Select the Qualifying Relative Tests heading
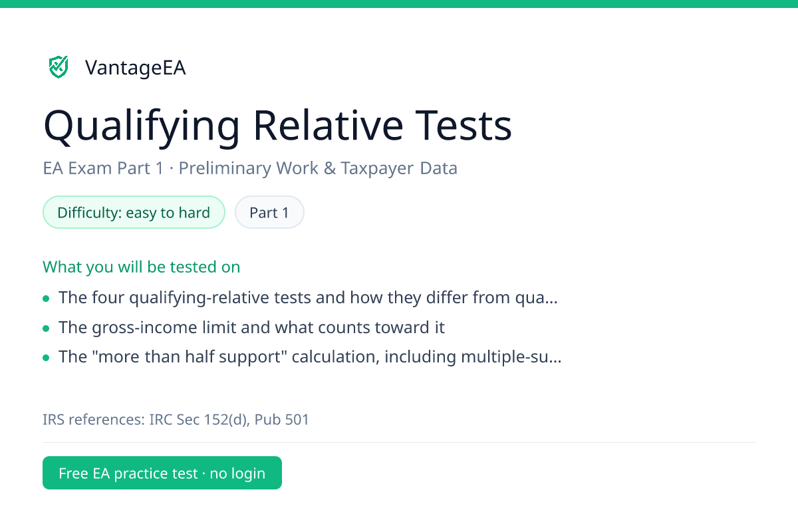798x532 pixels. tap(277, 126)
